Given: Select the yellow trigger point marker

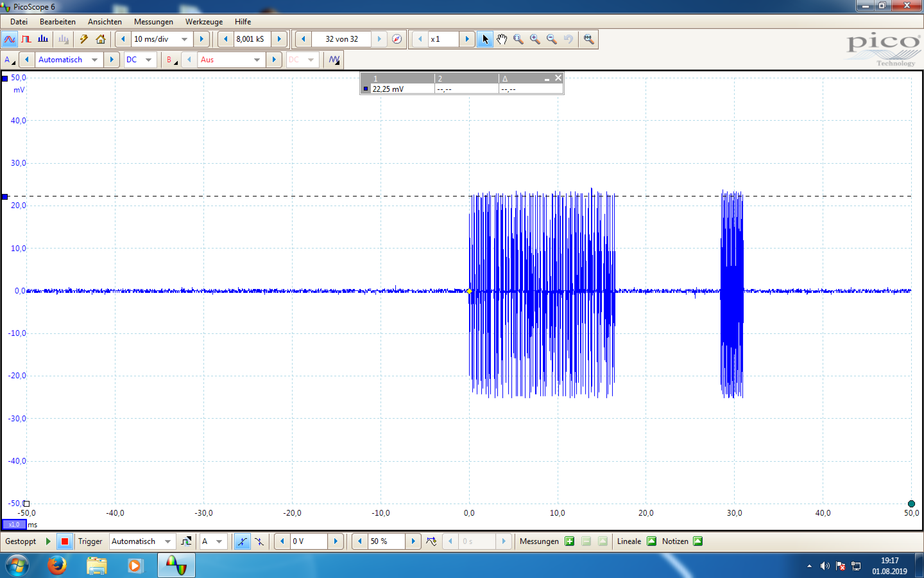Looking at the screenshot, I should point(469,291).
